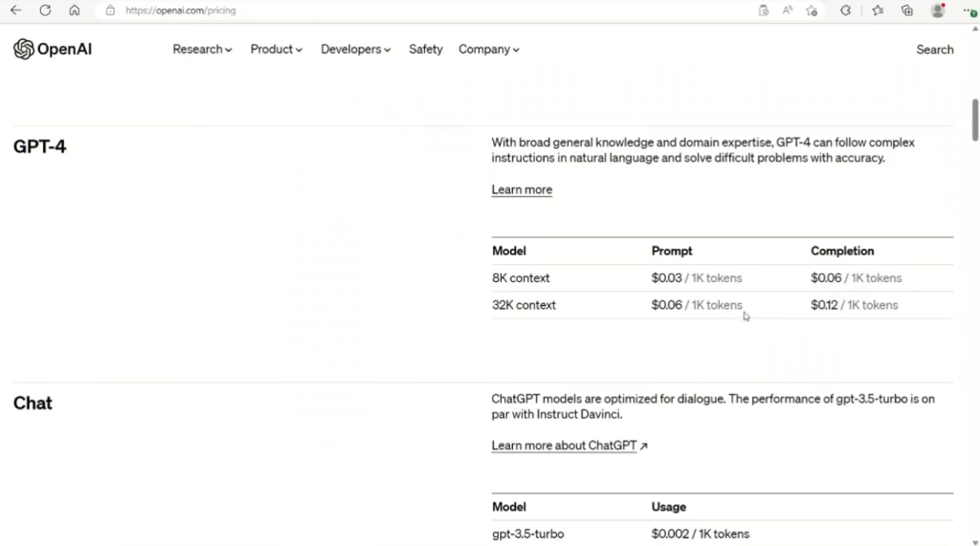
Task: Expand the Developers dropdown menu
Action: (355, 50)
